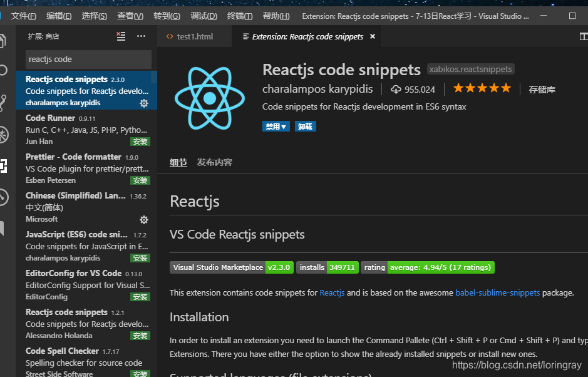Click the xabikos.reactsnippets identifier label
Screen dimensions: 588x377
tap(471, 69)
